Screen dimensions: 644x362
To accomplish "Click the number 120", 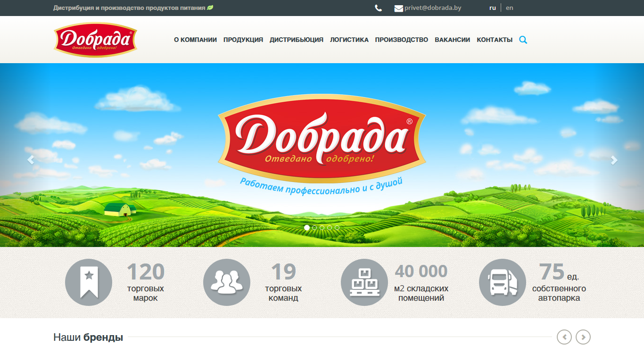I will click(146, 272).
